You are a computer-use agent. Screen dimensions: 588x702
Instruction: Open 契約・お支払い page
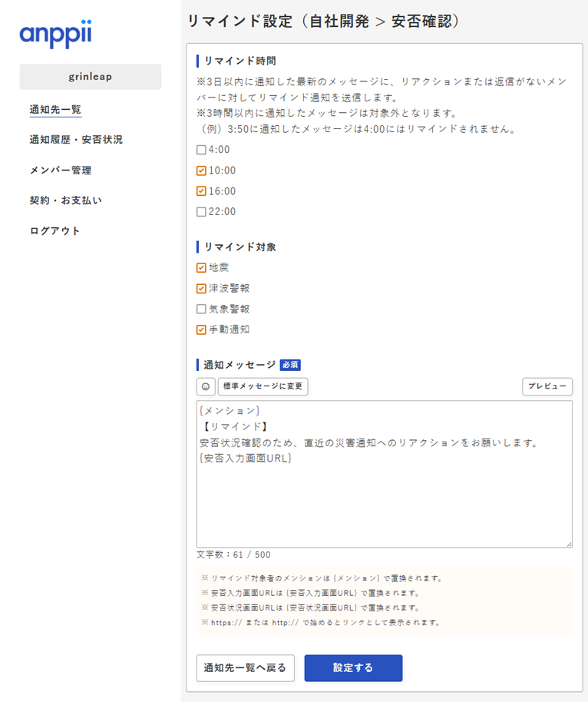pyautogui.click(x=65, y=200)
